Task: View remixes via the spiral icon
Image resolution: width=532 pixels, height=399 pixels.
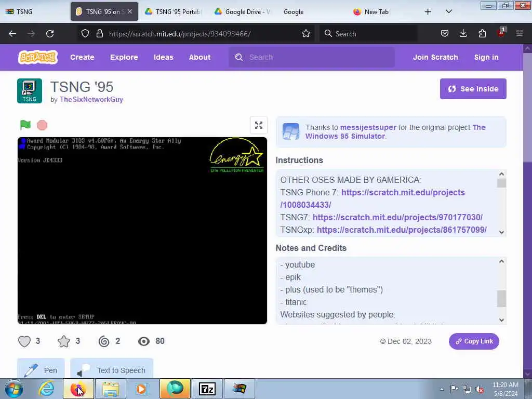Action: [x=104, y=341]
